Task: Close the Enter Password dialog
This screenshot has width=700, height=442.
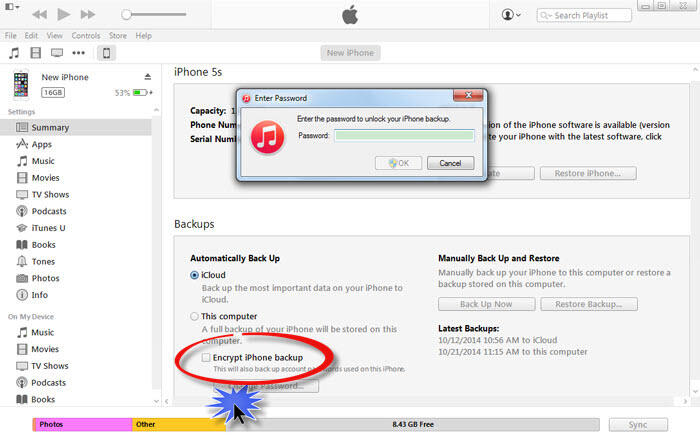Action: 468,95
